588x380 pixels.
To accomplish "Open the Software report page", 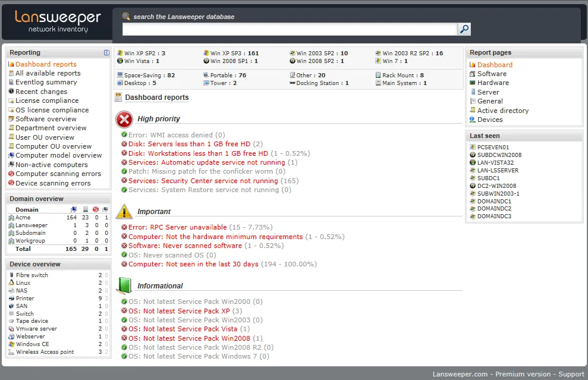I will pyautogui.click(x=492, y=74).
